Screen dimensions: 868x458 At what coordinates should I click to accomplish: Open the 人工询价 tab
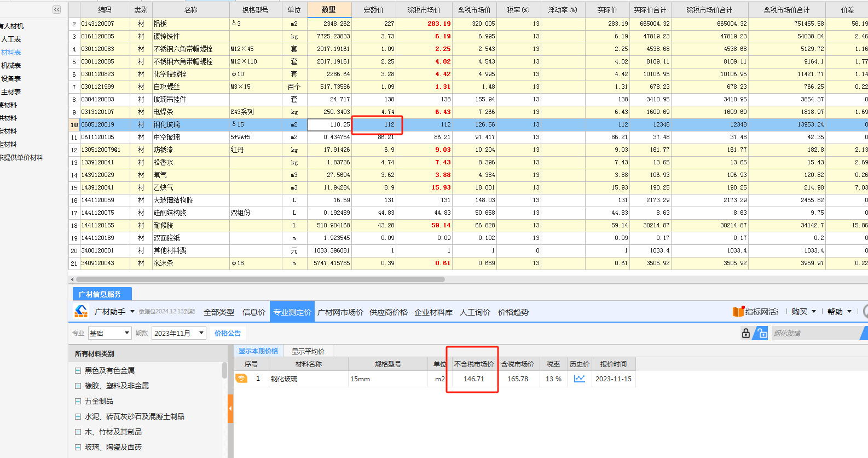point(475,312)
